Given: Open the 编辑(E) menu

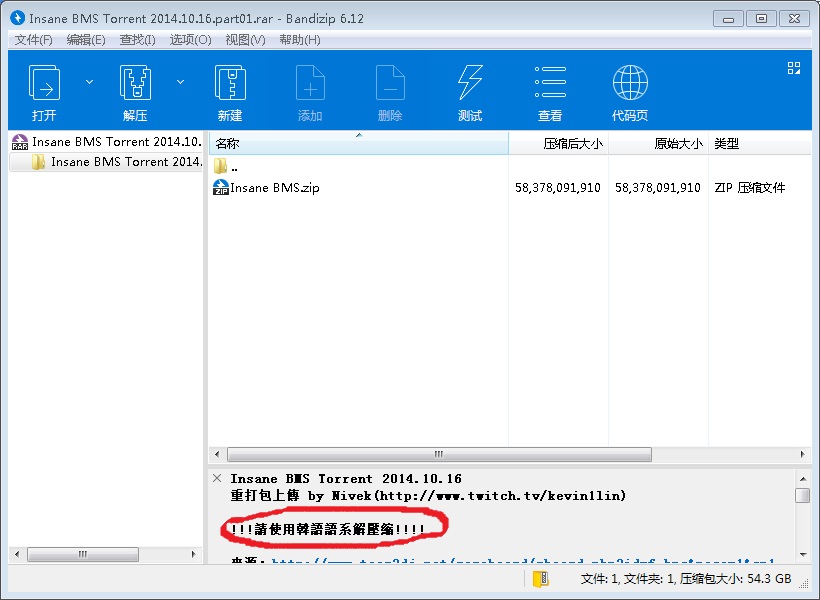Looking at the screenshot, I should tap(86, 40).
